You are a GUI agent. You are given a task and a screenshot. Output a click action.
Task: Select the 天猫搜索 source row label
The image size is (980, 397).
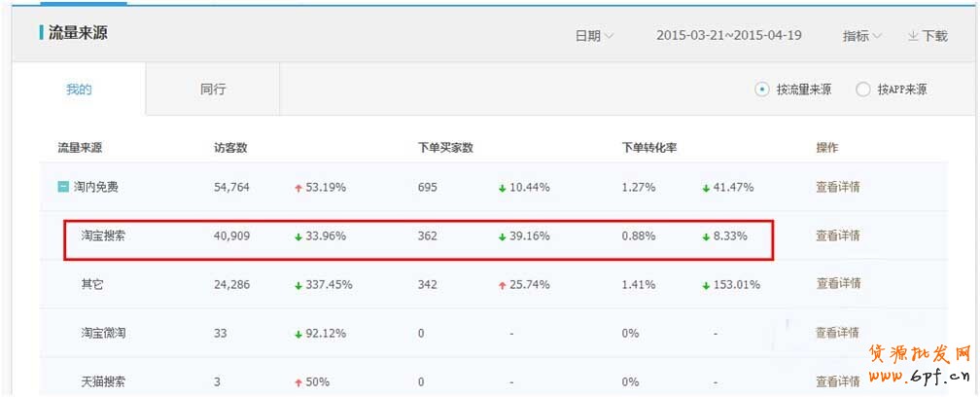coord(103,381)
